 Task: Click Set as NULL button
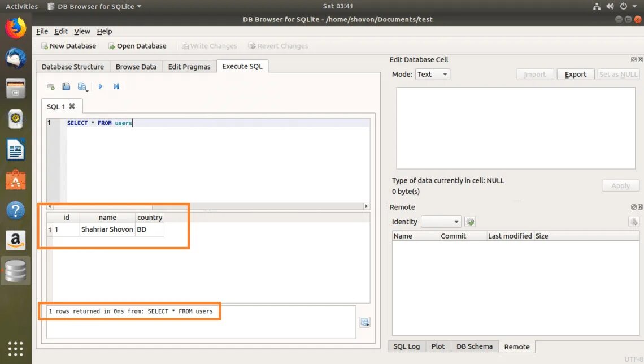[618, 75]
